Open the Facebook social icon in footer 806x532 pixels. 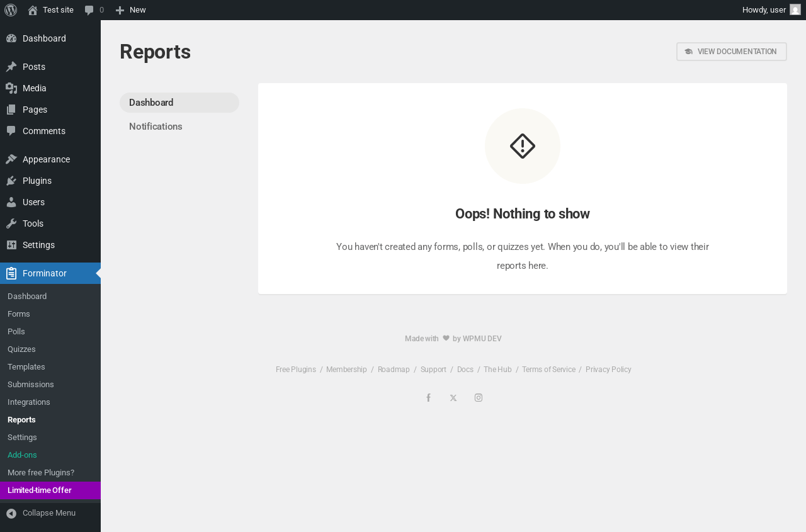coord(428,397)
